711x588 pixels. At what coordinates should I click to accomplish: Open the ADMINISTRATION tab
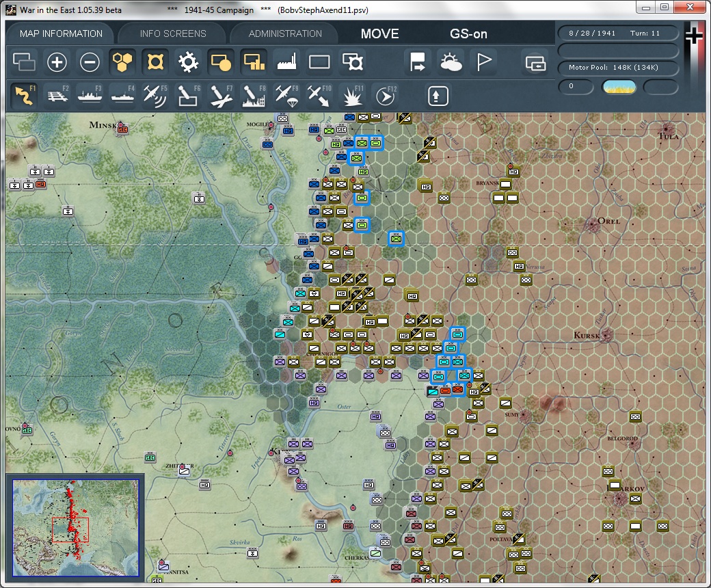click(x=285, y=34)
